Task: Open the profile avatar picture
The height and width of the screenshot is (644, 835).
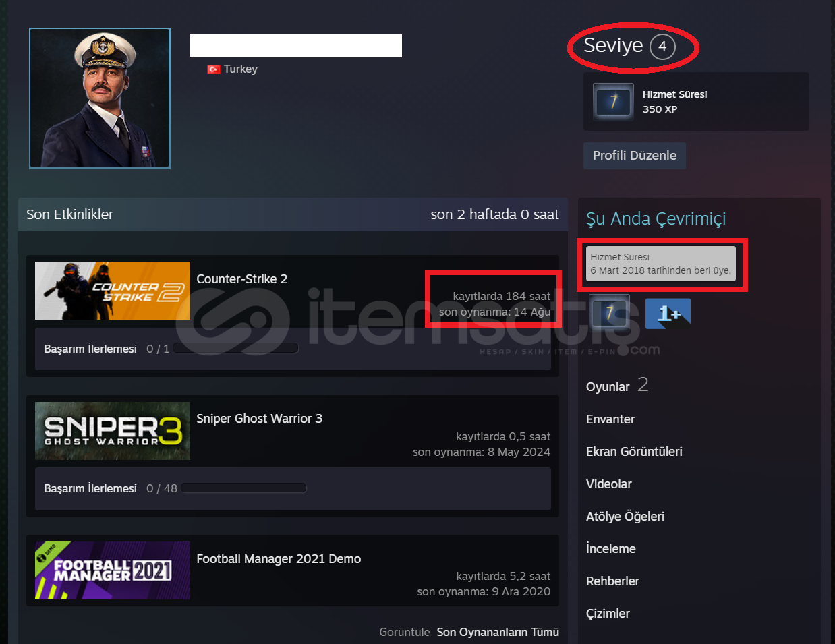Action: [100, 98]
